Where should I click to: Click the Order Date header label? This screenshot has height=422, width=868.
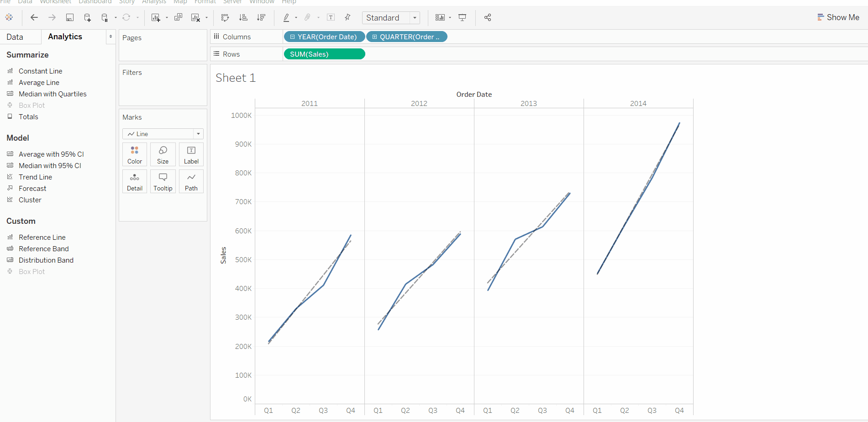(x=474, y=94)
